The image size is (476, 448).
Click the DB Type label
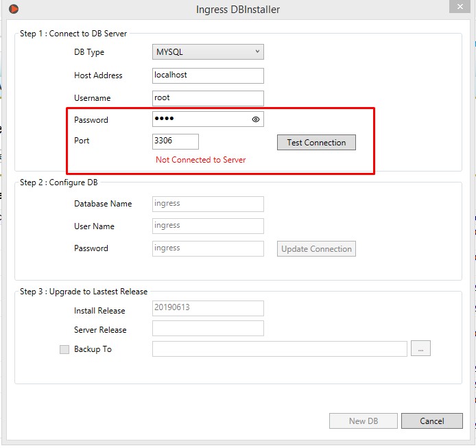[89, 52]
